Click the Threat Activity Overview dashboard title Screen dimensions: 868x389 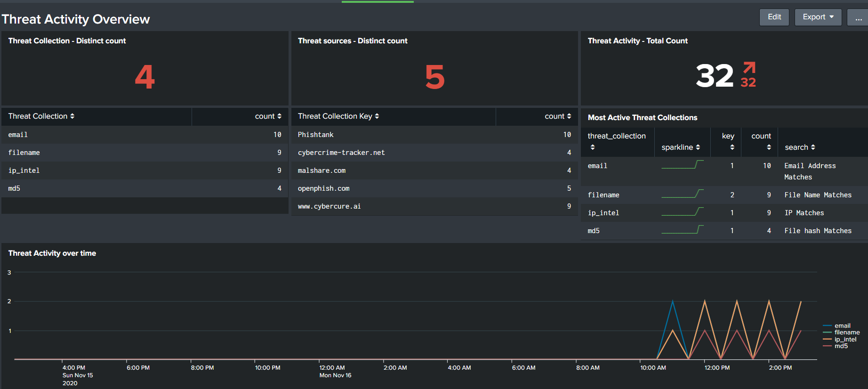coord(76,19)
